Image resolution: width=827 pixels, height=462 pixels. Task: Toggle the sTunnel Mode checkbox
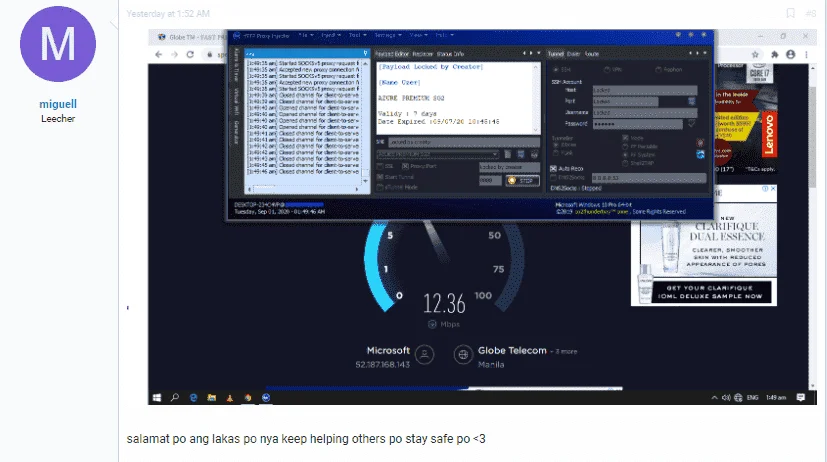point(380,187)
